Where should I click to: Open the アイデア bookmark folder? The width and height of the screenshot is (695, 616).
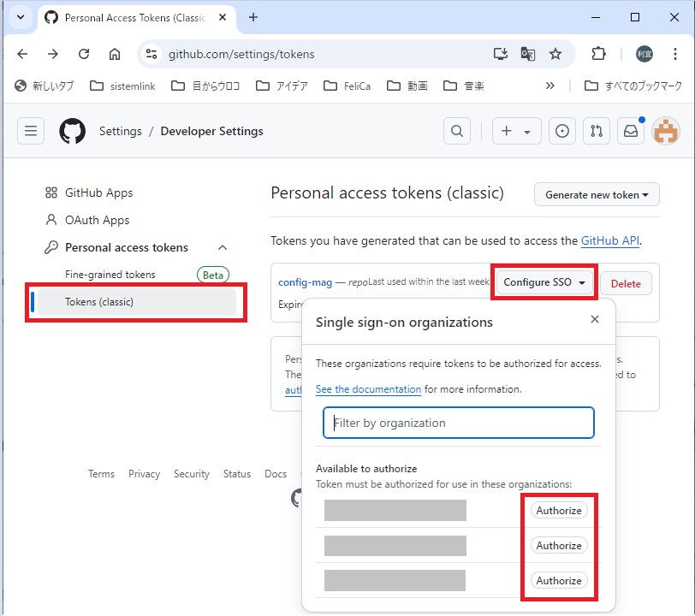[x=282, y=86]
